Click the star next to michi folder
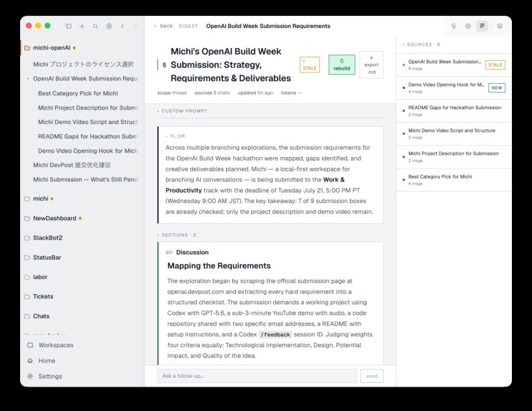Image resolution: width=532 pixels, height=411 pixels. [x=52, y=199]
